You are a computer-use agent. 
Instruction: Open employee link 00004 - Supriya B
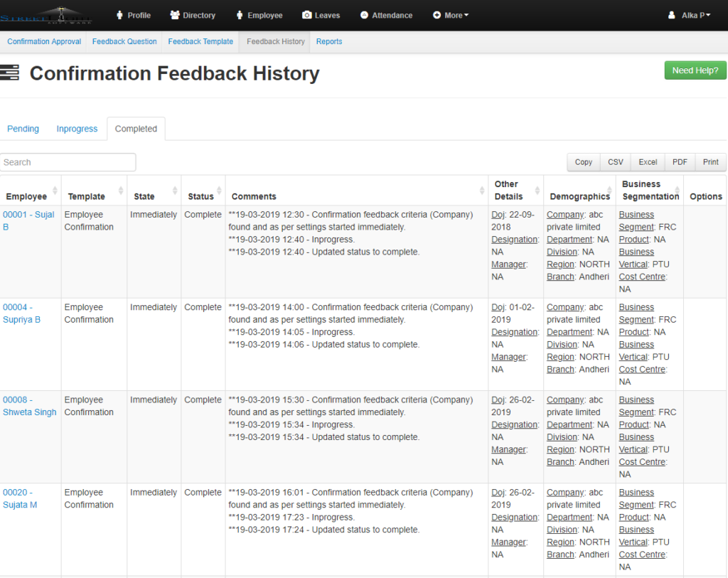pyautogui.click(x=21, y=314)
